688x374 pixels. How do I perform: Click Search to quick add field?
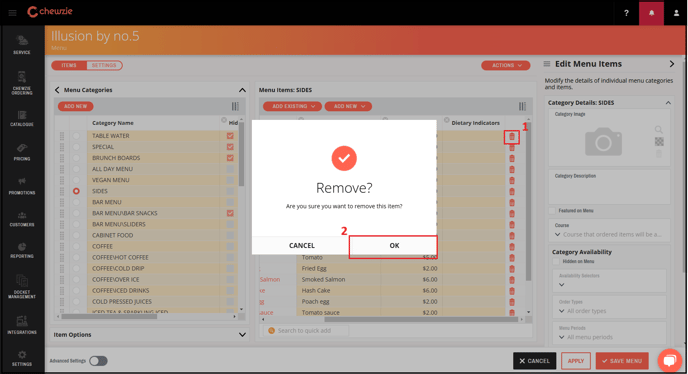tap(306, 331)
